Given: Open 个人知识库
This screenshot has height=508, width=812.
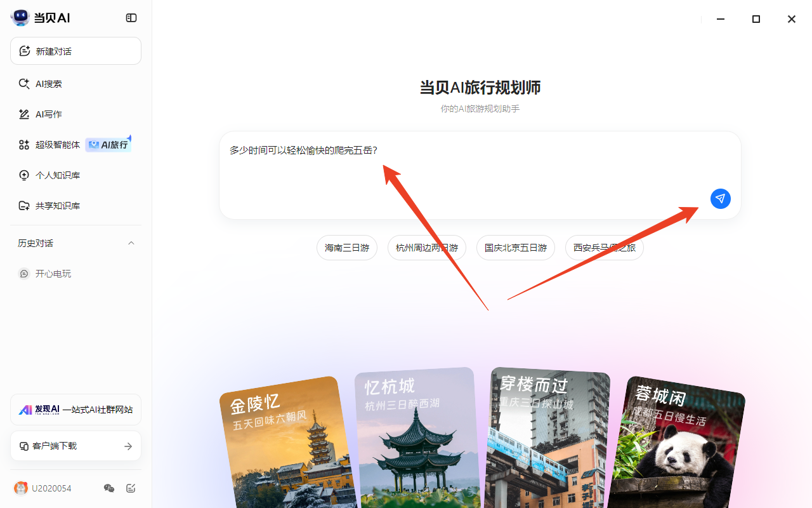Looking at the screenshot, I should click(75, 175).
